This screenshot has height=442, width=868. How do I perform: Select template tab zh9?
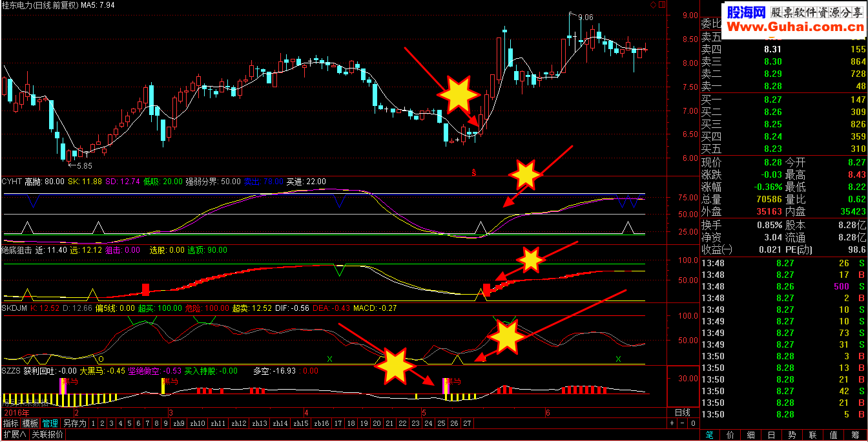coord(179,423)
